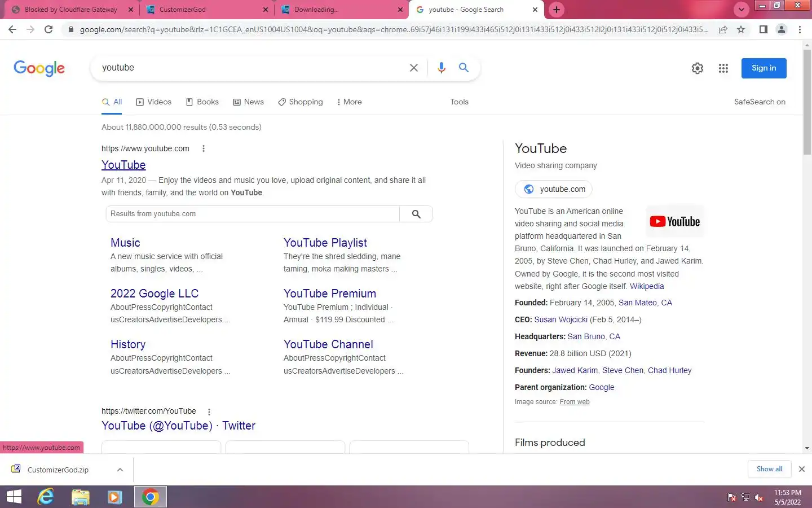Expand the More search options
The height and width of the screenshot is (508, 812).
click(x=349, y=102)
